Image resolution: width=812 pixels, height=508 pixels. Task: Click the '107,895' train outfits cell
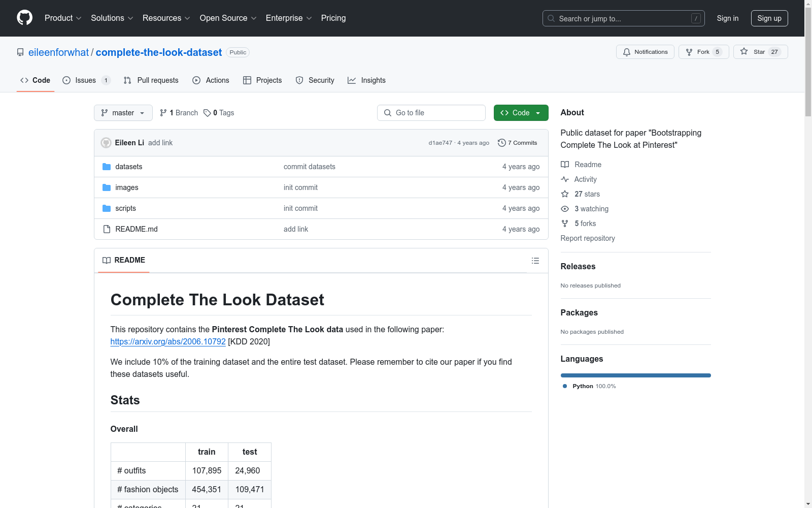(x=207, y=471)
